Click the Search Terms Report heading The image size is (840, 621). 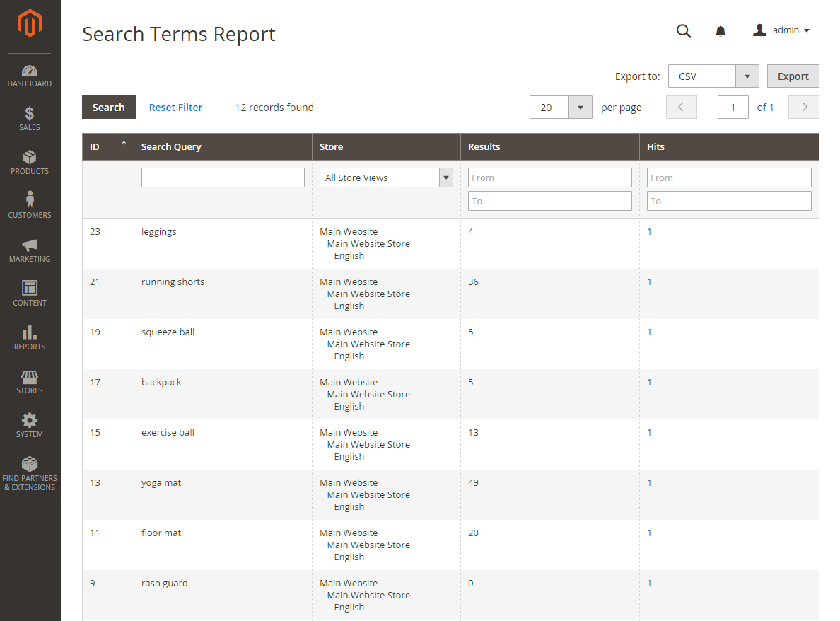[x=178, y=34]
